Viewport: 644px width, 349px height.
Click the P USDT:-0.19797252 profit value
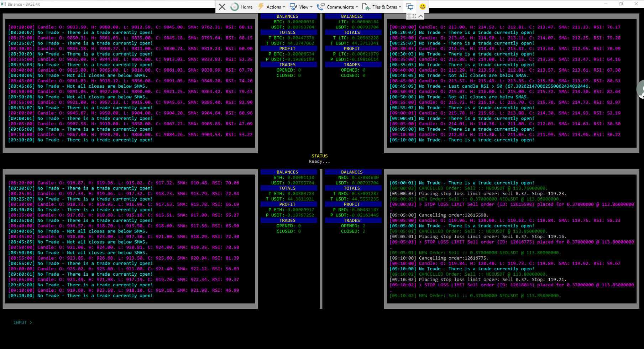290,215
